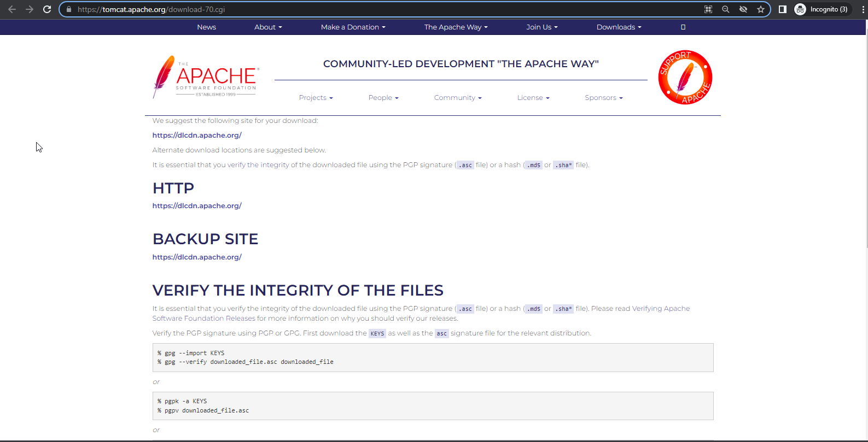Click the third-party cookies blocked eye icon
The height and width of the screenshot is (442, 868).
(743, 9)
